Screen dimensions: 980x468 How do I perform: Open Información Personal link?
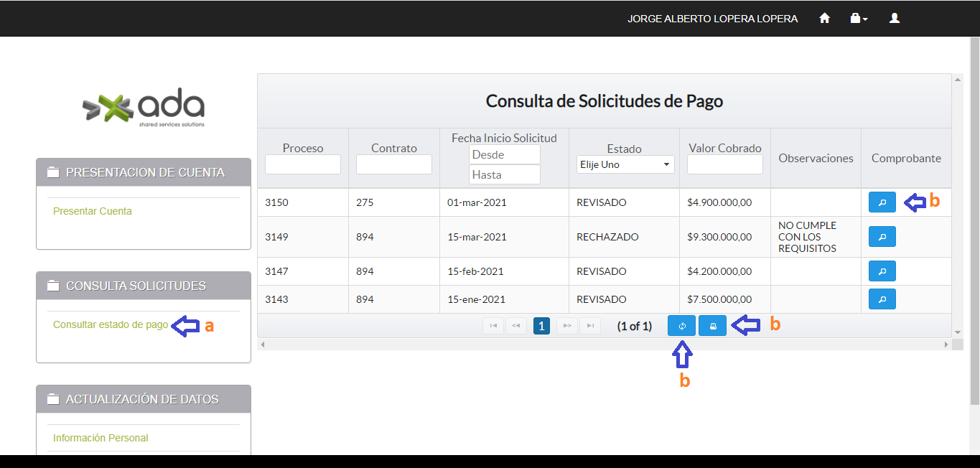click(x=101, y=438)
